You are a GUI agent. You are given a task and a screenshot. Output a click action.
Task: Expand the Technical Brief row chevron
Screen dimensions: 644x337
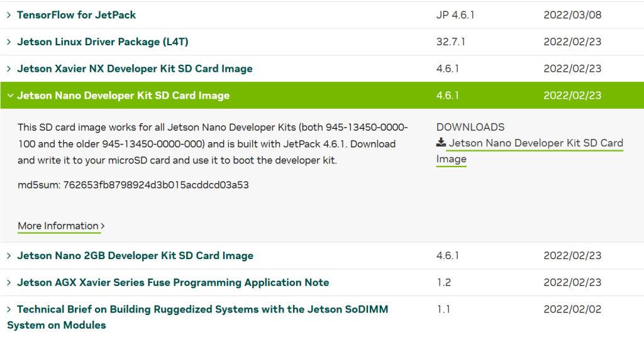[9, 309]
